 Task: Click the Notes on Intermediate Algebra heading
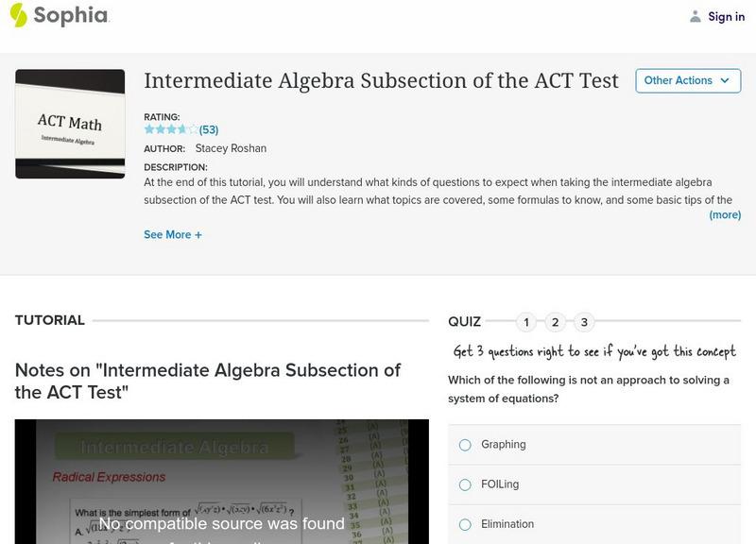[208, 381]
